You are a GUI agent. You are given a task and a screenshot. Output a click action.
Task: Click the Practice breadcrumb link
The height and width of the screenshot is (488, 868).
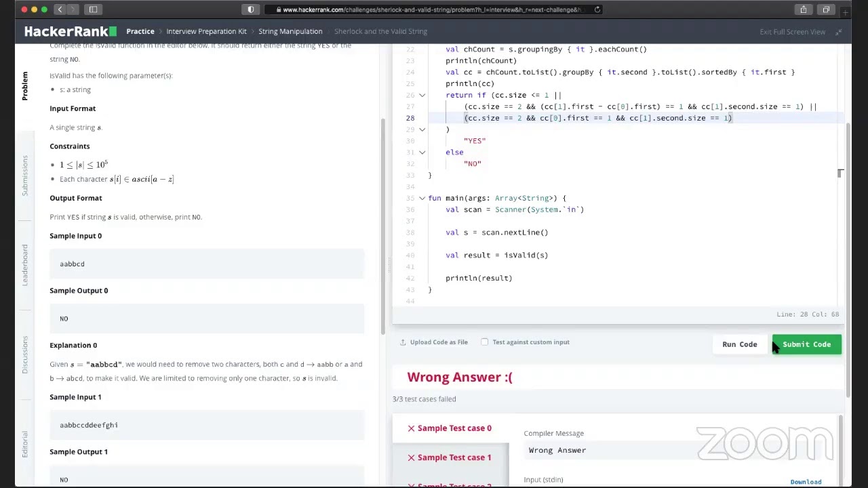[140, 31]
